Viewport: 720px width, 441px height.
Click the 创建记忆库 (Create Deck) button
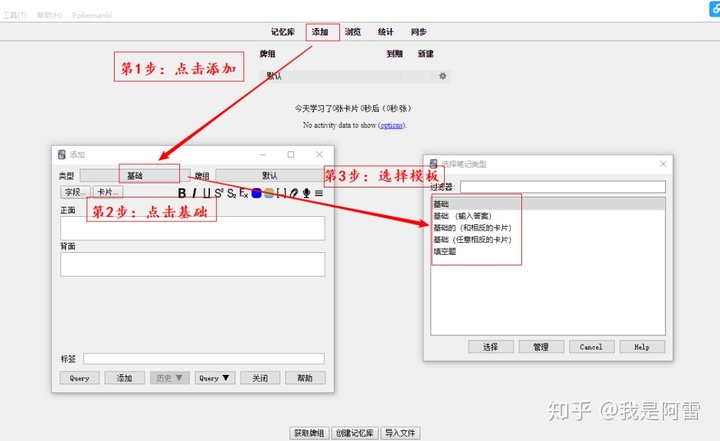355,433
